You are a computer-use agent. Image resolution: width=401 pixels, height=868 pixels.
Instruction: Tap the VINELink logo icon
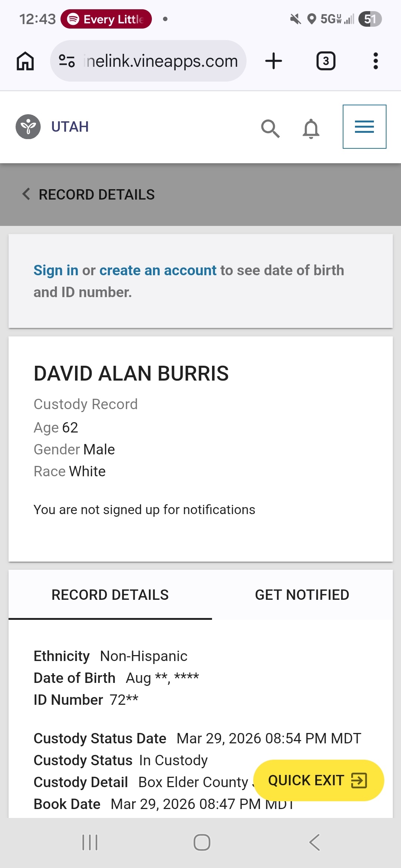pos(28,127)
